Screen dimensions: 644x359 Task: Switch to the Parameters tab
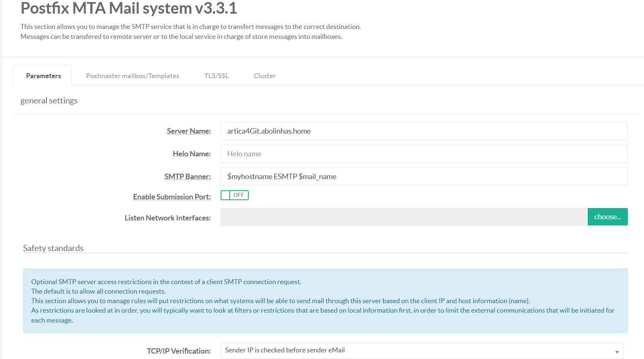[x=43, y=76]
